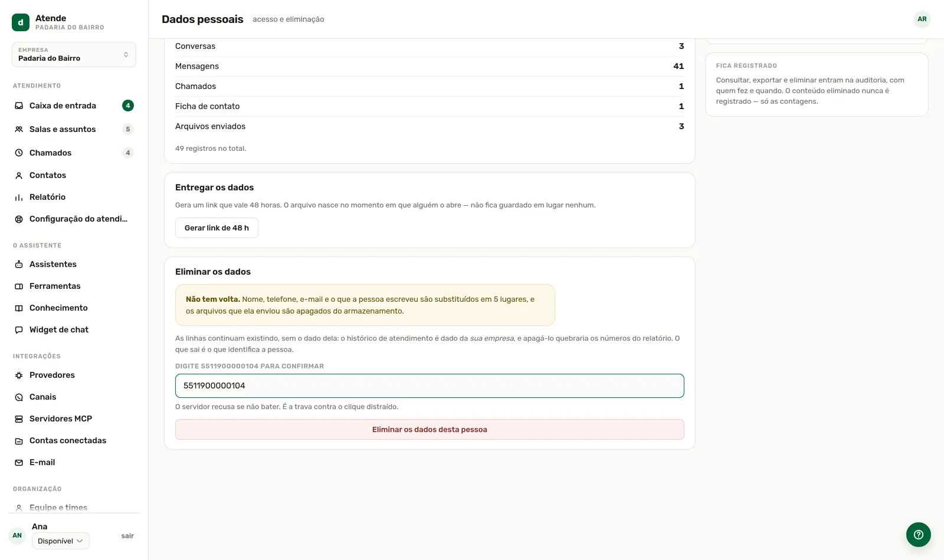Click Eliminar os dados desta pessoa
The width and height of the screenshot is (944, 560).
click(x=430, y=429)
